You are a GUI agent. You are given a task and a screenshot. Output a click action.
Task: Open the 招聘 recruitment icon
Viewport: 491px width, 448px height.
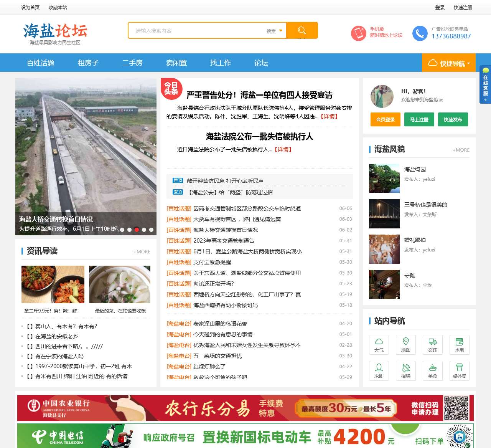pyautogui.click(x=405, y=370)
